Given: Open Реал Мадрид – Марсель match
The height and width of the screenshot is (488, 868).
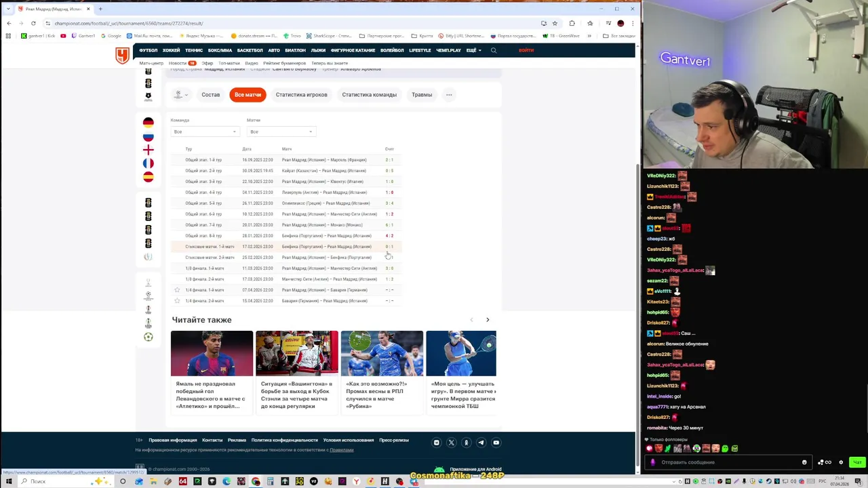Looking at the screenshot, I should click(324, 160).
